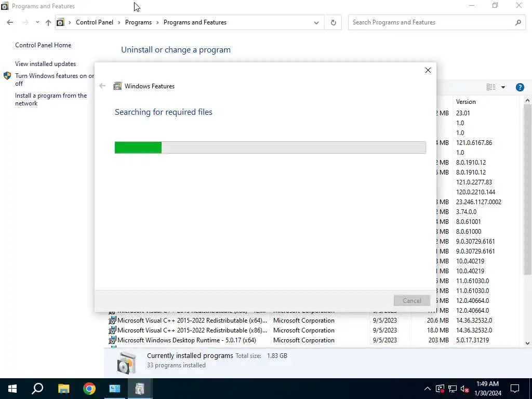Open the network status tray icon
This screenshot has height=399, width=532.
453,389
